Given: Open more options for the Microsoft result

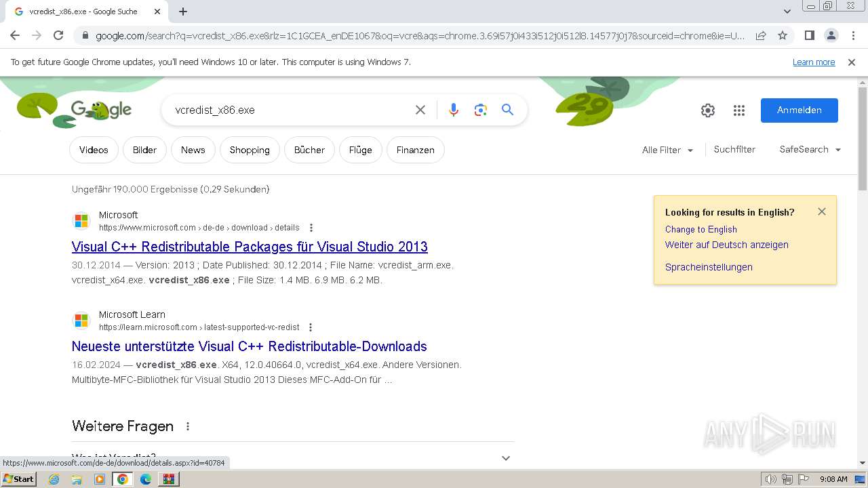Looking at the screenshot, I should coord(311,228).
